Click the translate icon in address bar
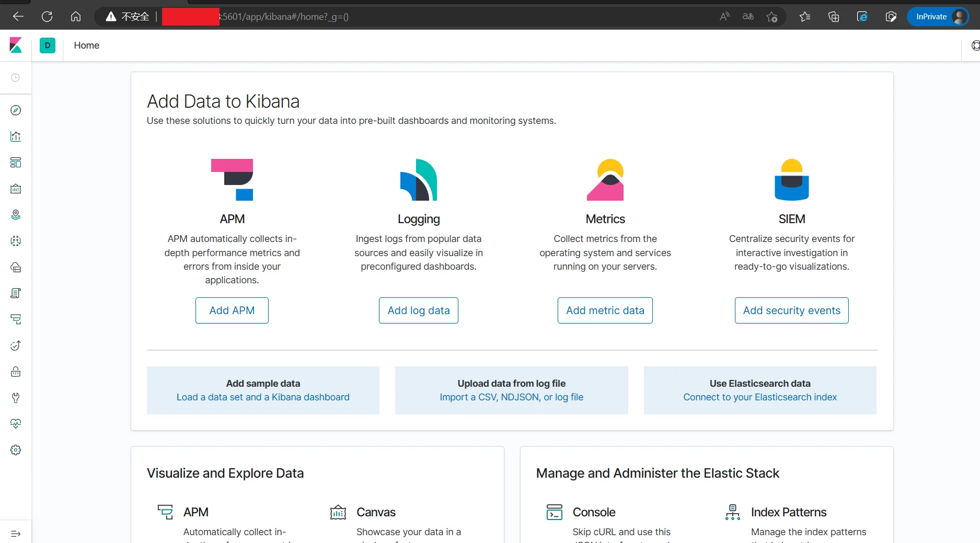980x543 pixels. (748, 17)
